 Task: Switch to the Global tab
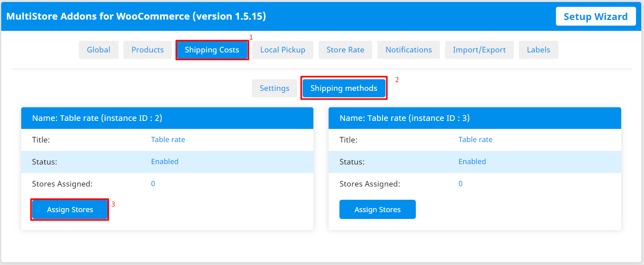[98, 50]
